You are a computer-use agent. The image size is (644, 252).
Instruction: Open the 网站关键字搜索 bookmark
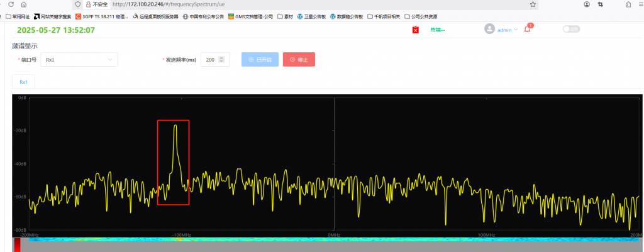click(53, 17)
